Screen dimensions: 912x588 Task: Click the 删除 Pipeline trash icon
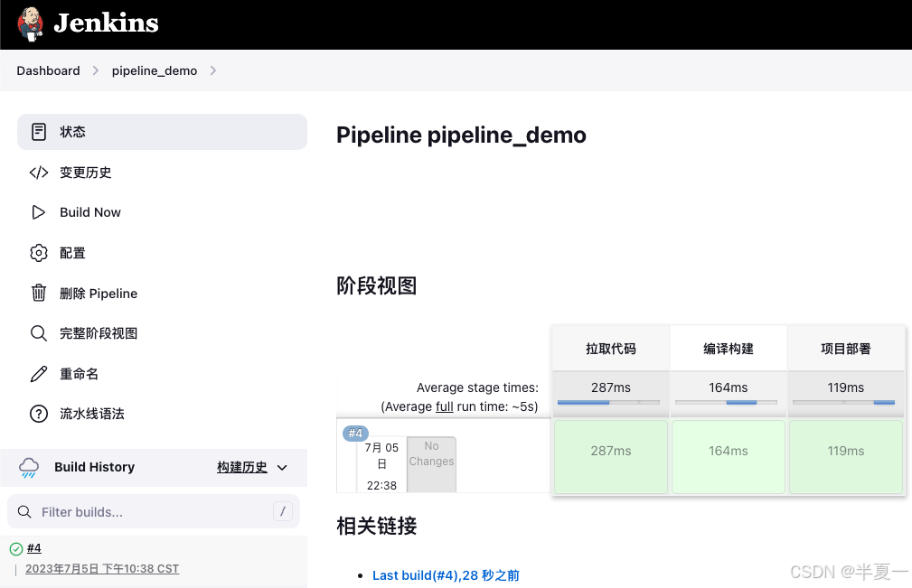pos(39,293)
